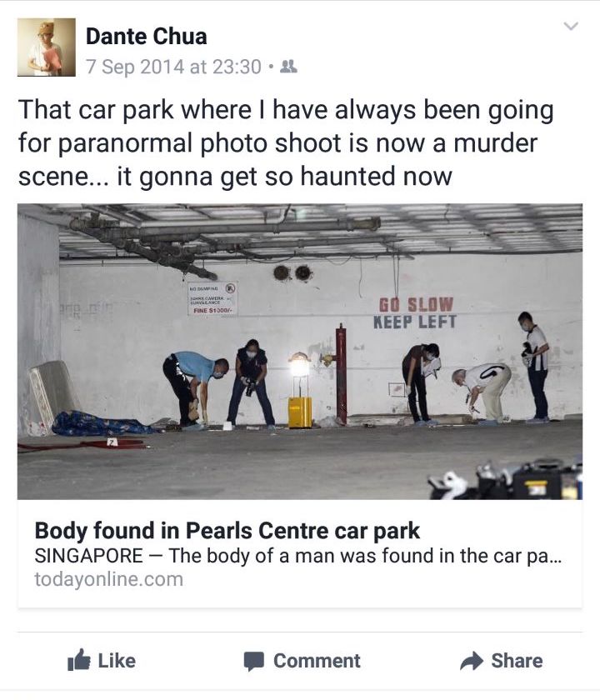Select the post text about paranormal photo shoot
The image size is (600, 700).
tap(286, 143)
